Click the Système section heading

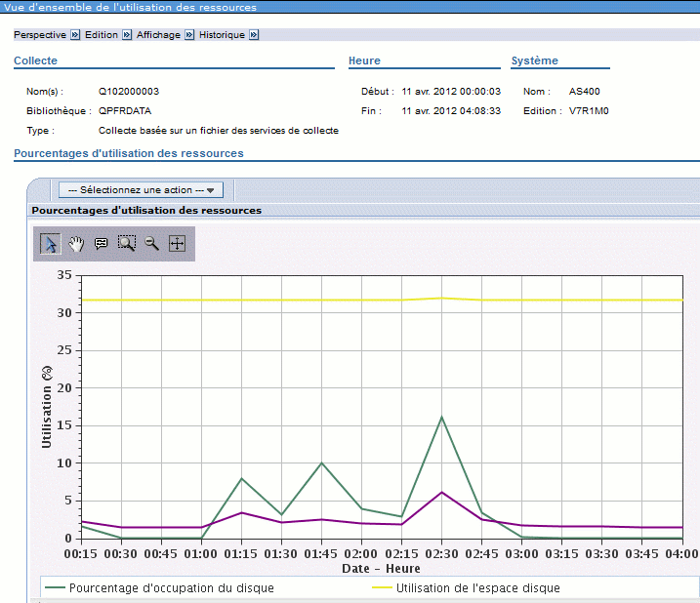click(534, 60)
